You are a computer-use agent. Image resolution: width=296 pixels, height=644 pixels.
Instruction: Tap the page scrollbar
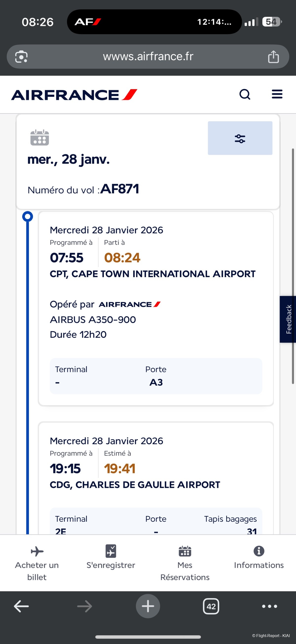[293, 266]
